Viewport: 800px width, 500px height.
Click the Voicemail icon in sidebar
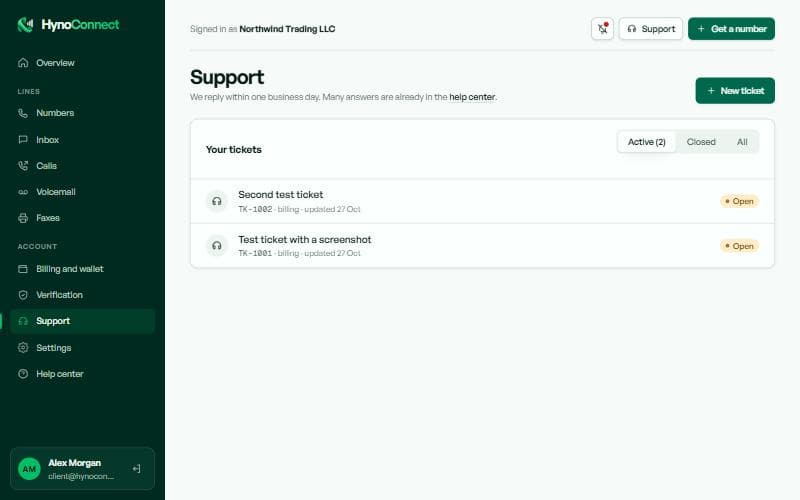point(23,192)
